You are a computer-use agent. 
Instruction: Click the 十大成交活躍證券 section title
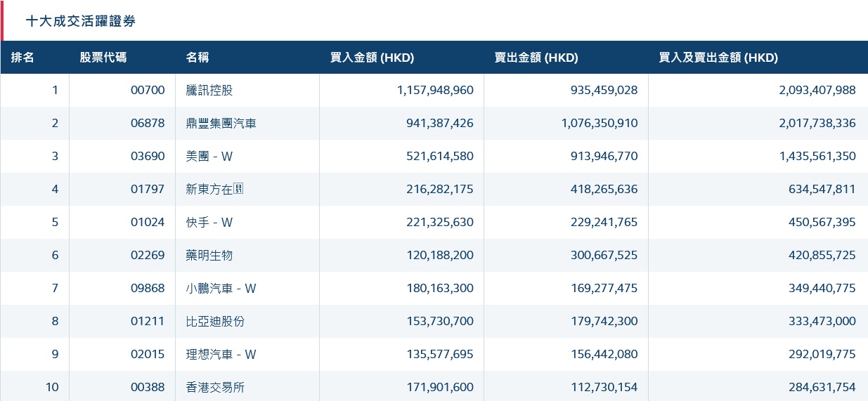(x=81, y=21)
